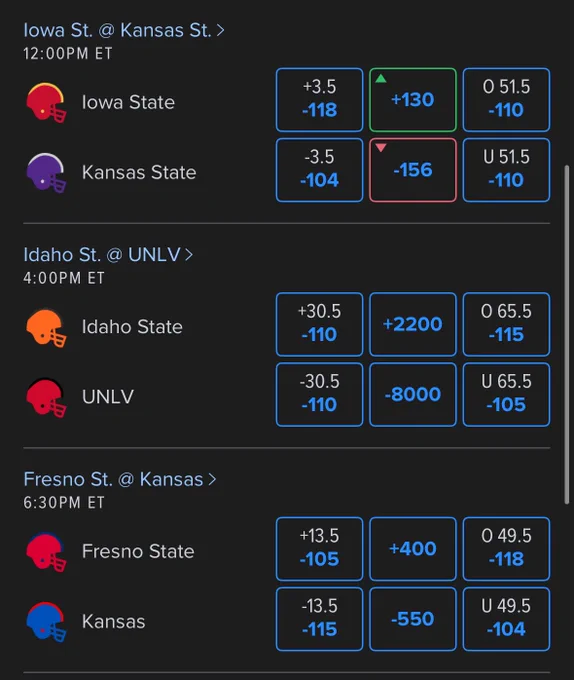Pick UNLV -30.5 spread at -110
The image size is (574, 680).
(320, 395)
